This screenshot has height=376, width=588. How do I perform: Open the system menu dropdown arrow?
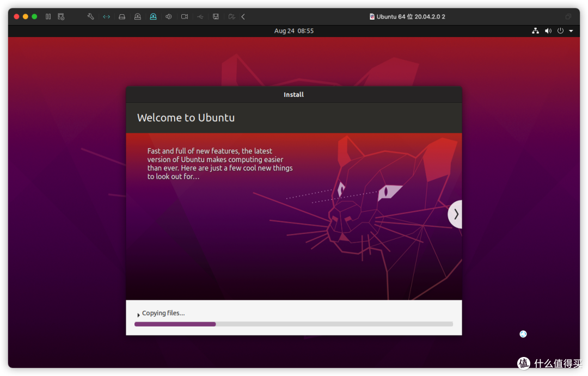point(571,30)
